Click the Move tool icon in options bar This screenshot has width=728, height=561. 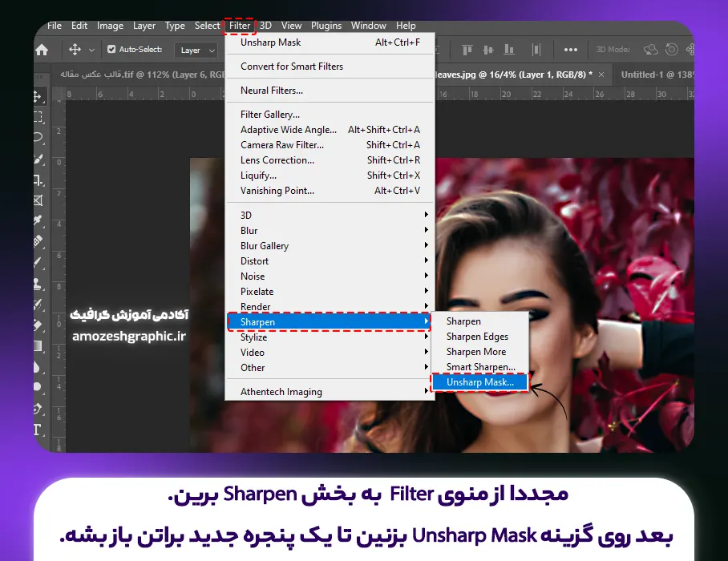[x=75, y=50]
